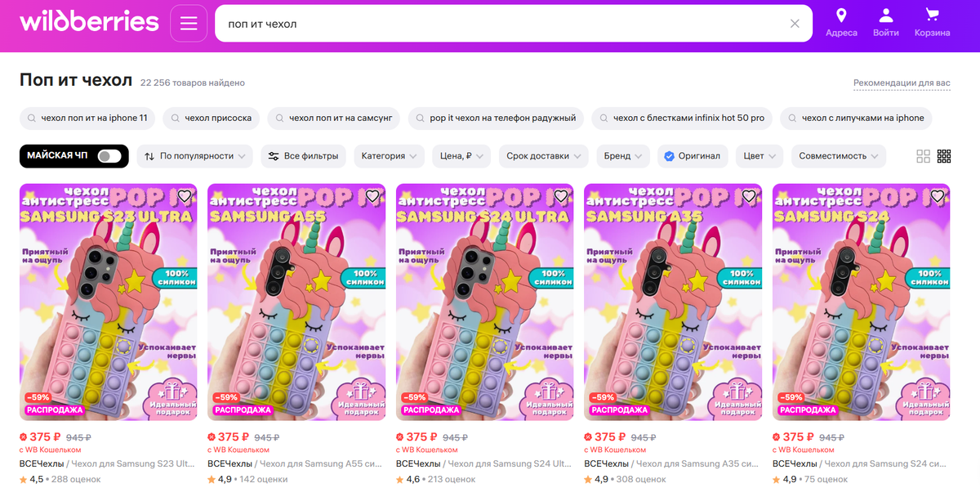Switch to large grid view layout
Screen dimensions: 980x488
click(x=924, y=156)
